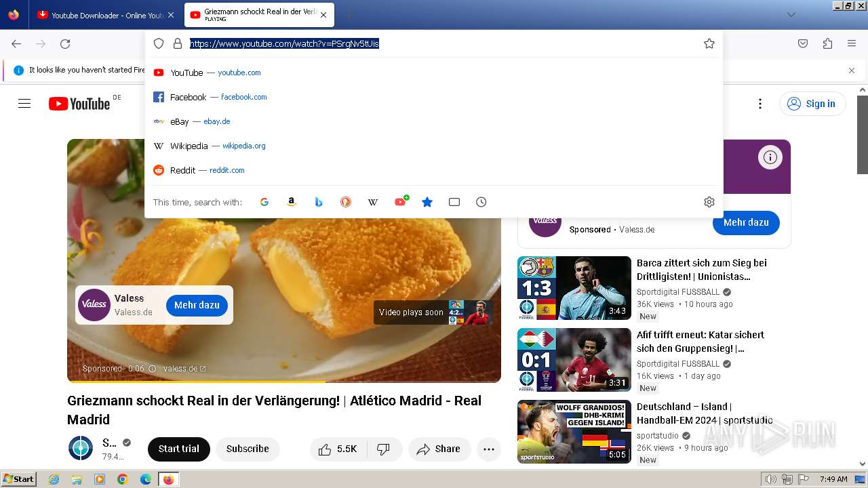Open the Barca zittert sich zum Sieg title

702,270
